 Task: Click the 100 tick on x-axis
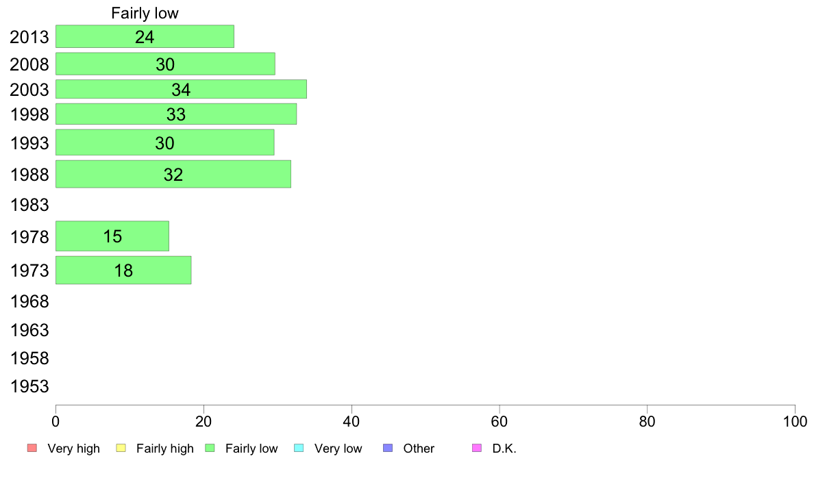pos(795,421)
